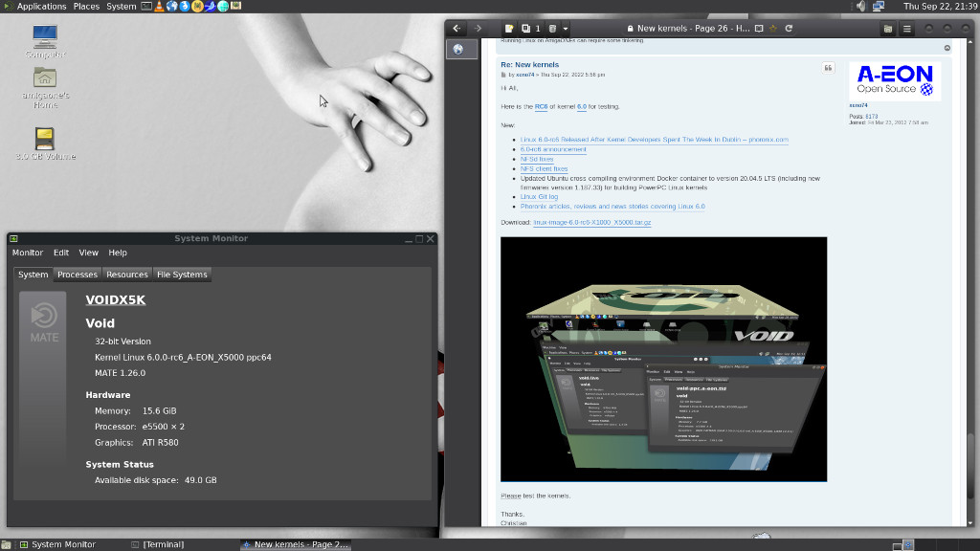This screenshot has width=980, height=551.
Task: Open the browser hamburger menu
Action: 907,29
